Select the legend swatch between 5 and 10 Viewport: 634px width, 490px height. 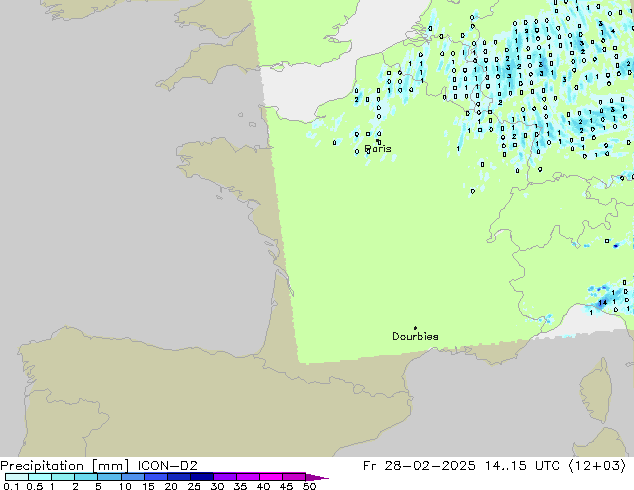[x=109, y=477]
